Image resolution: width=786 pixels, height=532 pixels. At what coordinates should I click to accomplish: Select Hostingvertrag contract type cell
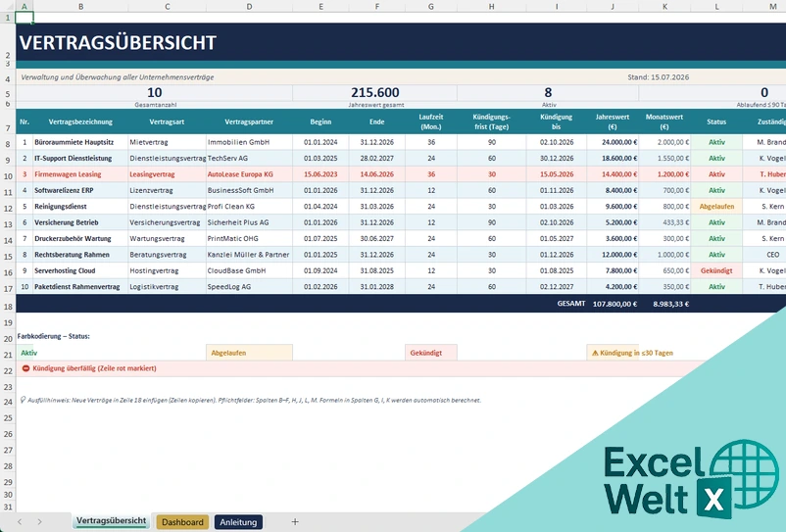pos(167,270)
